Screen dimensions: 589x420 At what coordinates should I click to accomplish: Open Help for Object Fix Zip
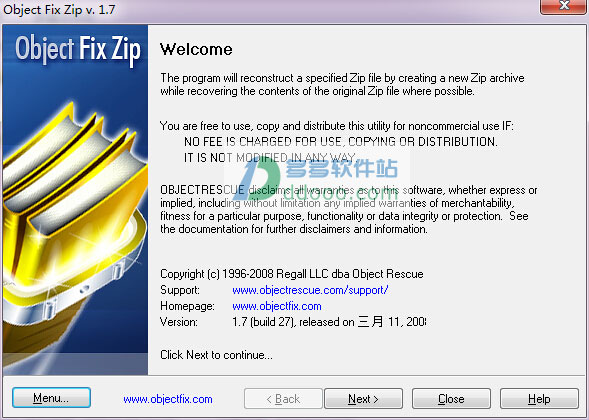coord(539,399)
